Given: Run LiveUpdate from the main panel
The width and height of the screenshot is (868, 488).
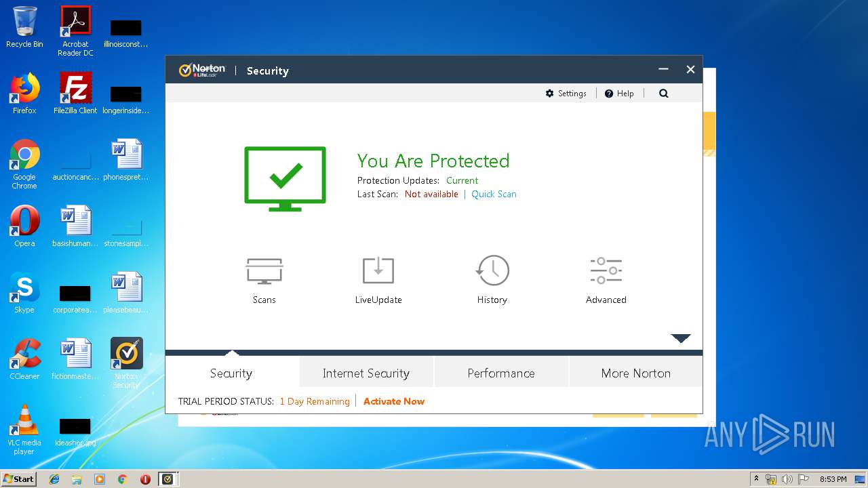Looking at the screenshot, I should 378,271.
